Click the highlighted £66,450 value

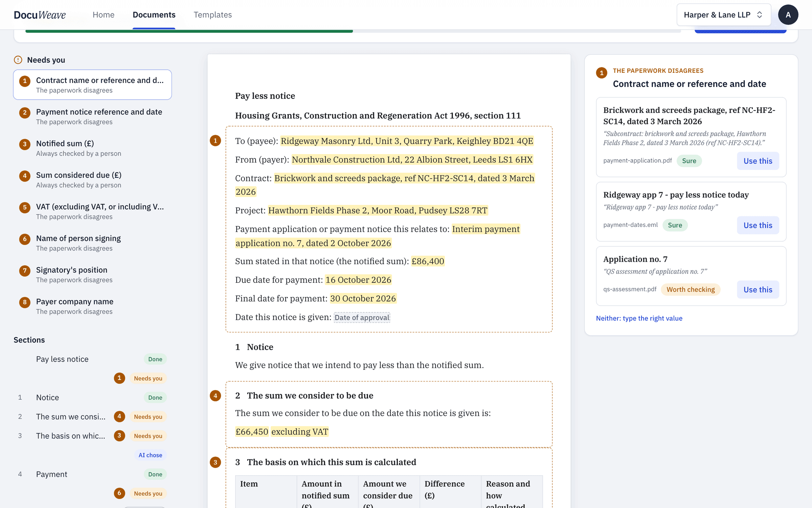(x=252, y=431)
